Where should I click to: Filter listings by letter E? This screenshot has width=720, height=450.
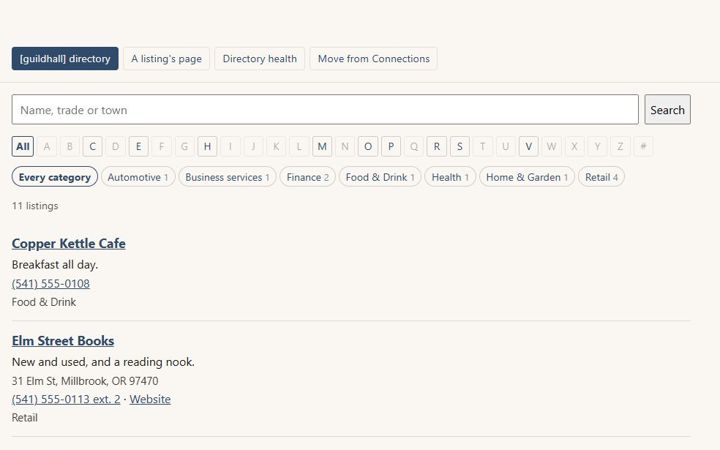(x=138, y=146)
